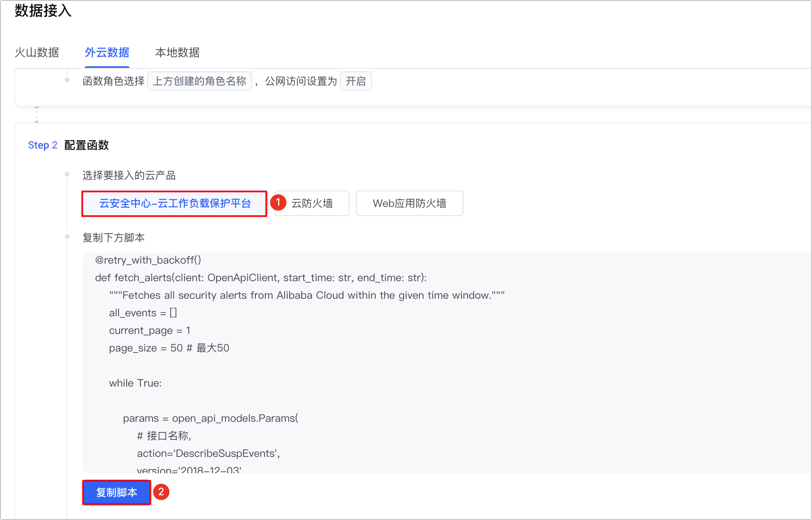Choose 云安全中心-云工作负载保护平台 product
812x520 pixels.
point(175,203)
